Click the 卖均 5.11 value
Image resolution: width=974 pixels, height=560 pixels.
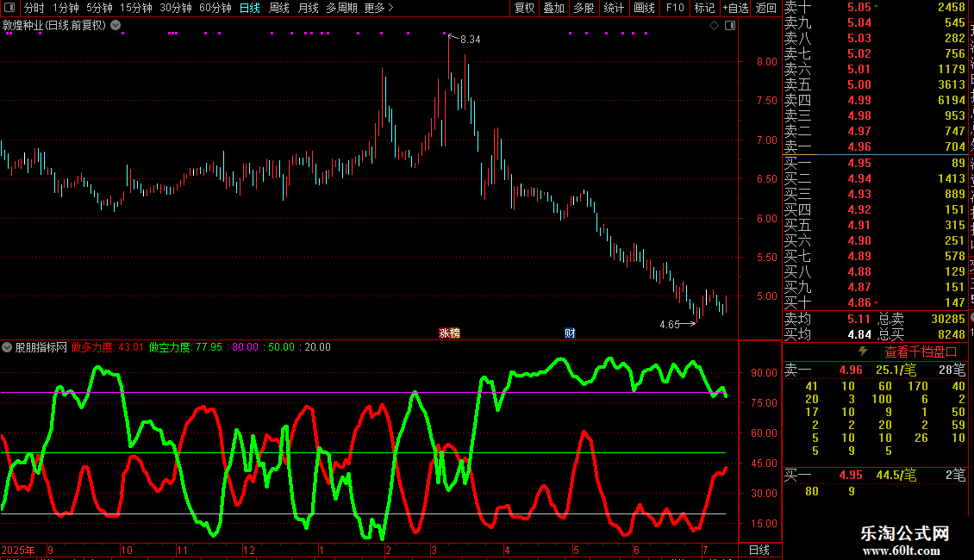coord(859,319)
